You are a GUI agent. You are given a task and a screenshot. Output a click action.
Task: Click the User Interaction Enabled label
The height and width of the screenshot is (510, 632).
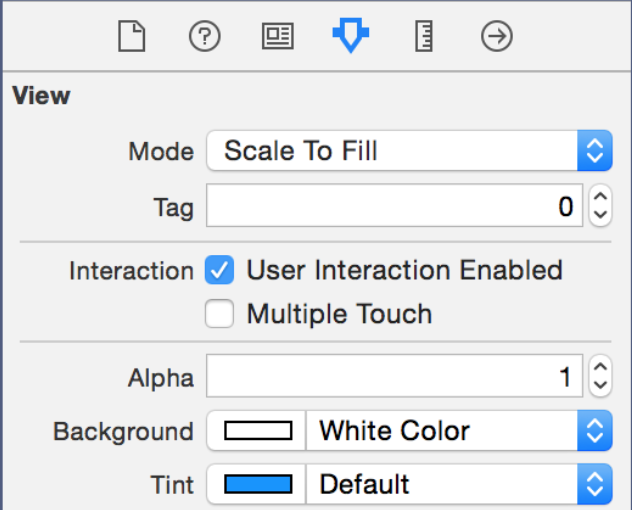(x=404, y=270)
